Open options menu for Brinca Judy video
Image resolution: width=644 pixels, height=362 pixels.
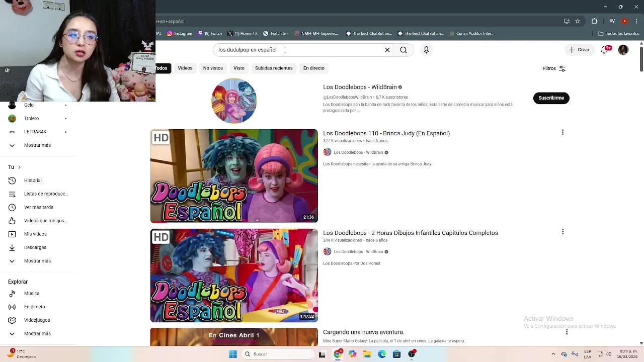click(x=562, y=132)
